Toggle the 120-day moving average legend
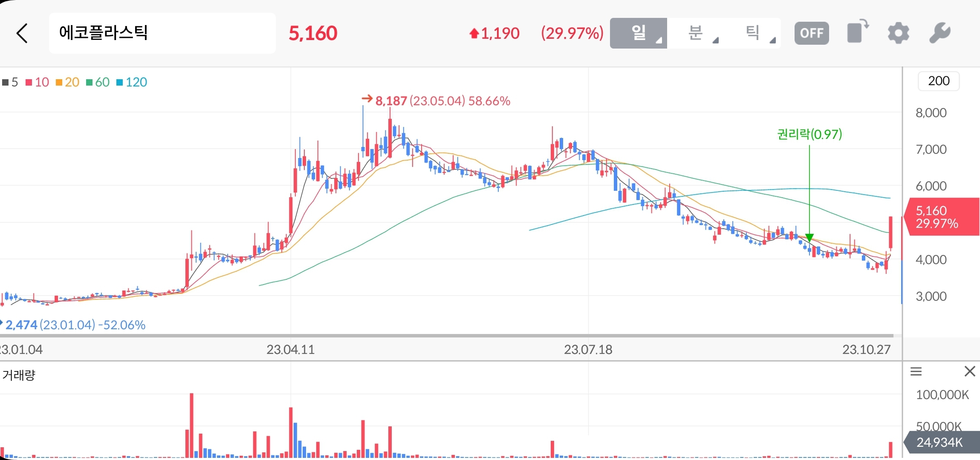Viewport: 980px width, 460px height. (132, 82)
